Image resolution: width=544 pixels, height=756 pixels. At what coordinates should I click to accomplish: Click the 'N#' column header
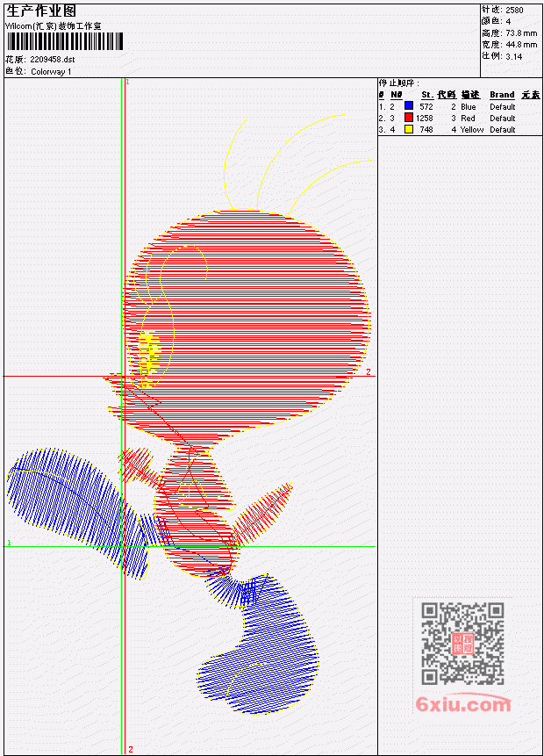396,95
